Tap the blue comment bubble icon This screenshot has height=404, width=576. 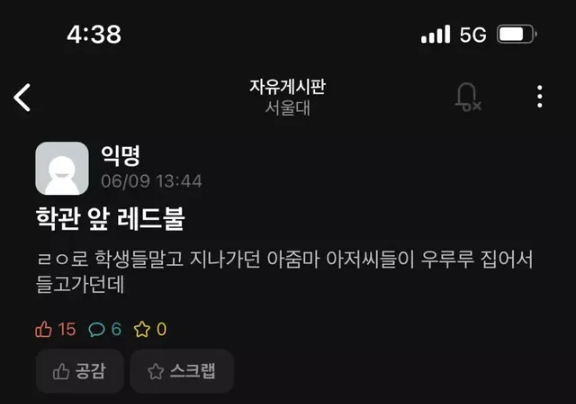point(97,329)
